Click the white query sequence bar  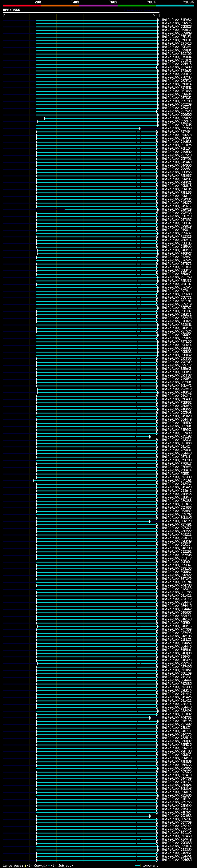click(x=81, y=12)
